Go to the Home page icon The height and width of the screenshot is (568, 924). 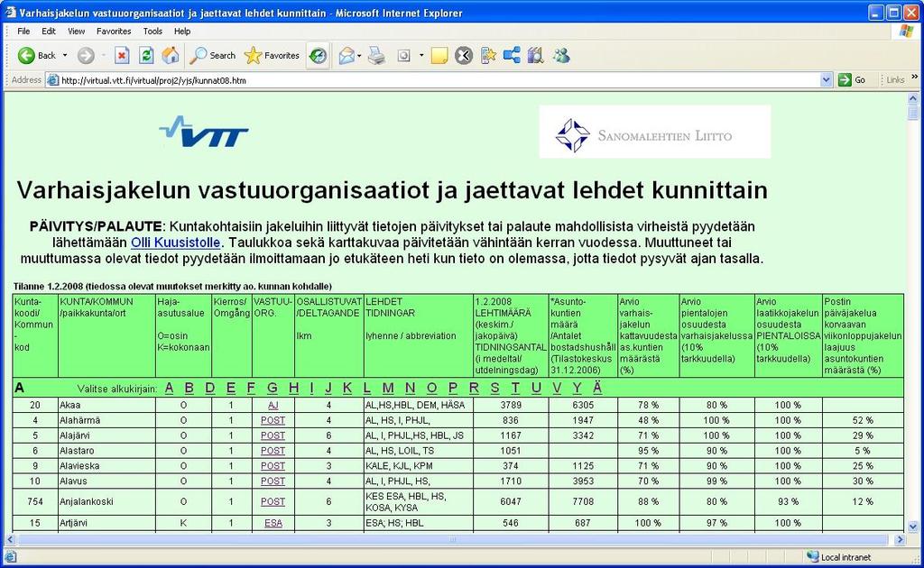[171, 55]
